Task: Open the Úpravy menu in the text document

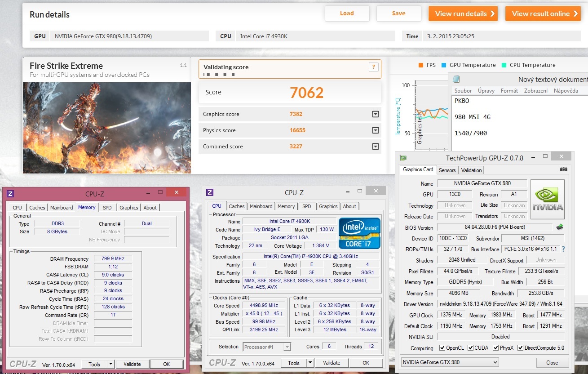Action: [x=486, y=91]
